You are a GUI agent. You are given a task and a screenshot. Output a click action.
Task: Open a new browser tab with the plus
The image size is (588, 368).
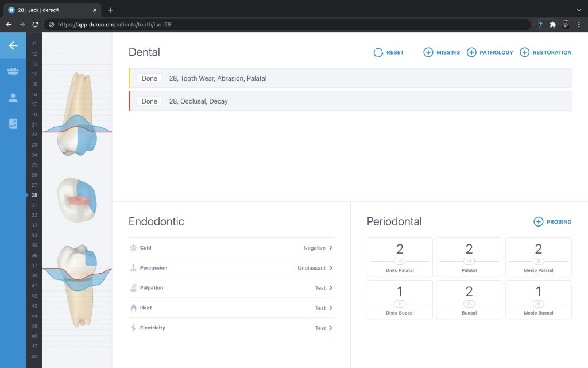click(110, 10)
